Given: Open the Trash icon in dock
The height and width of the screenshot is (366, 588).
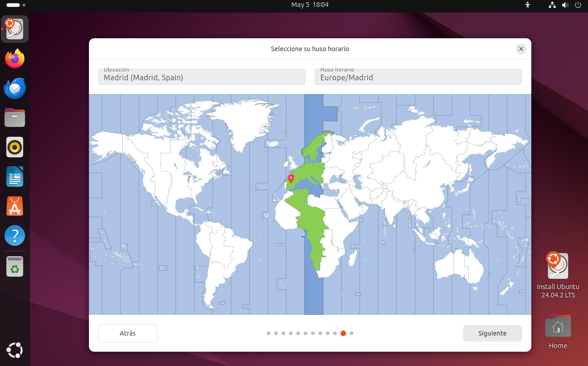Looking at the screenshot, I should [x=15, y=266].
